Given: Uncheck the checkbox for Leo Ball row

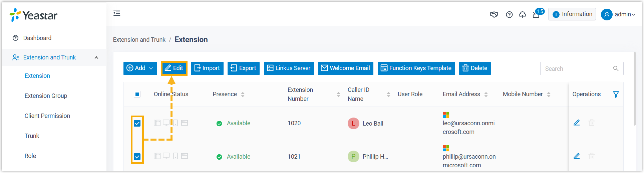Looking at the screenshot, I should click(137, 123).
